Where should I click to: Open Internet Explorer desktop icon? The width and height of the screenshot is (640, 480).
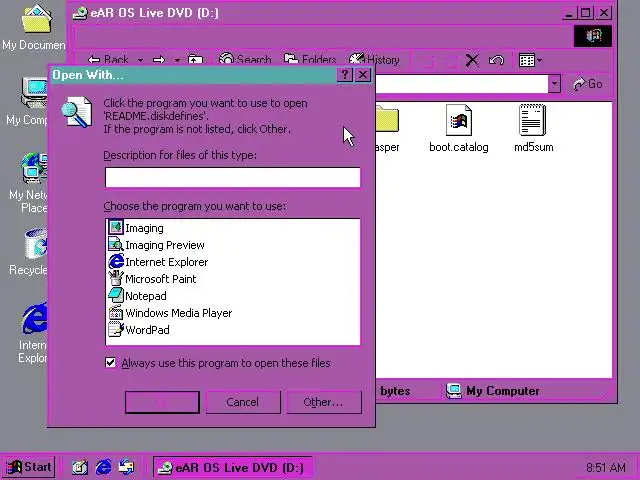click(x=33, y=333)
